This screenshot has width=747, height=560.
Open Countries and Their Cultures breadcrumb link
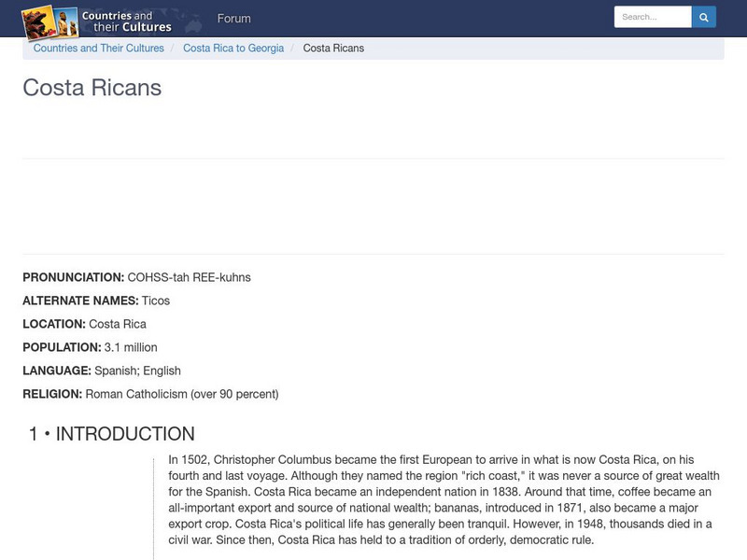coord(99,49)
